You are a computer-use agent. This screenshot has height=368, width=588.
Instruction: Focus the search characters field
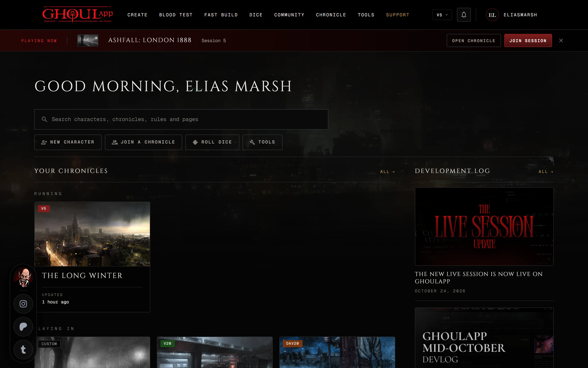pos(181,119)
